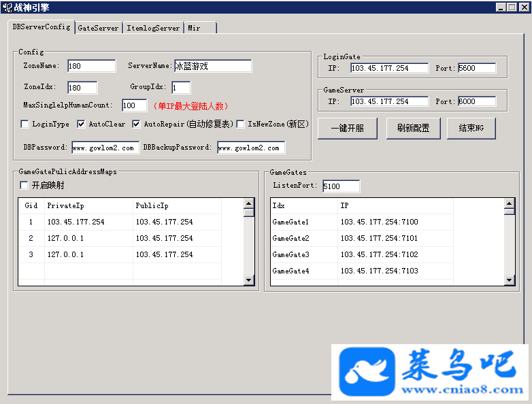Switch to the GateServer tab
This screenshot has width=532, height=404.
tap(98, 28)
